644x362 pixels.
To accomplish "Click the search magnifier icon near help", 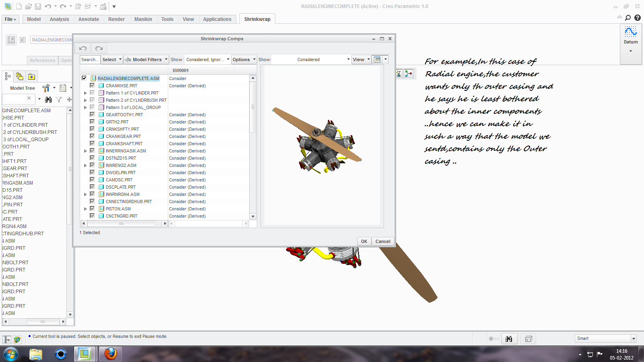I will coord(628,18).
